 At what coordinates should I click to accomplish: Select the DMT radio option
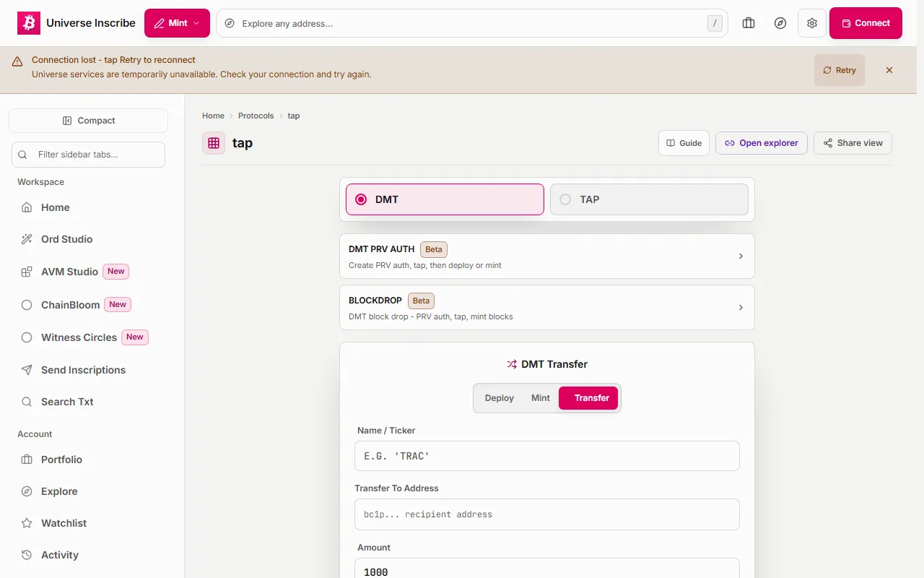click(x=445, y=199)
